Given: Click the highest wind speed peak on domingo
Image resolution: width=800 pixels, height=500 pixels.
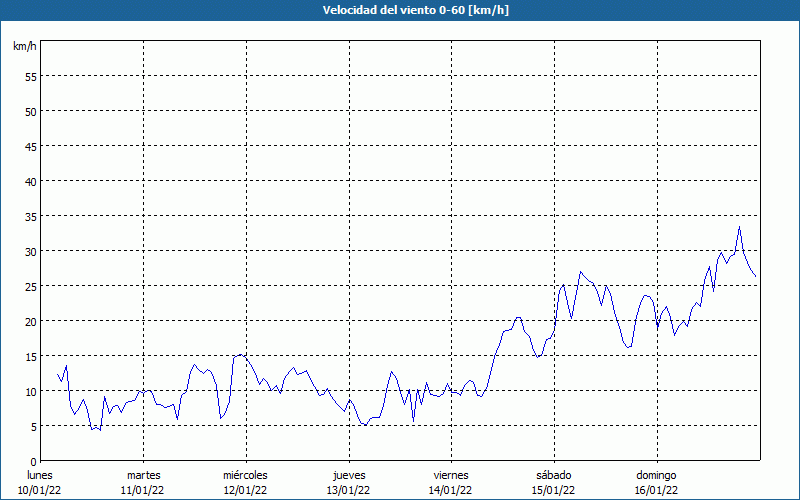Looking at the screenshot, I should (x=739, y=227).
